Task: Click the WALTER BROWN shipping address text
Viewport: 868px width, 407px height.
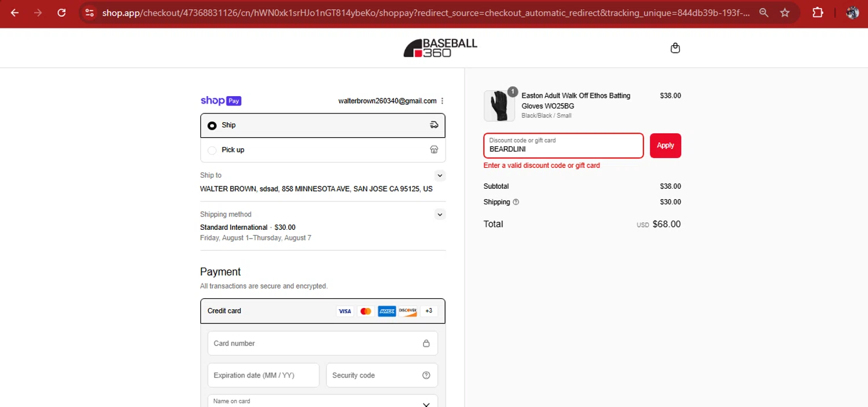Action: [x=317, y=189]
